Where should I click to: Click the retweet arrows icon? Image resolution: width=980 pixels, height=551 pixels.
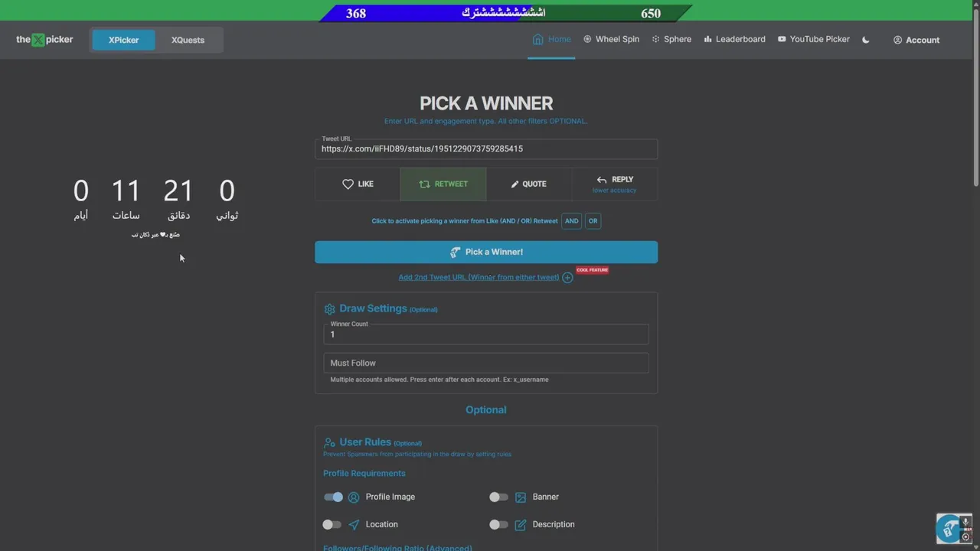coord(424,184)
